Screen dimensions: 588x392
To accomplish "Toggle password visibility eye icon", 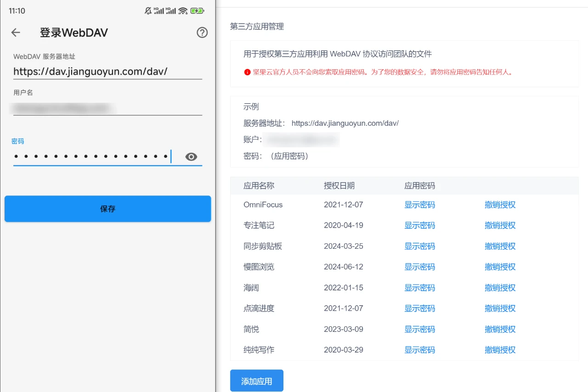I will pos(191,157).
